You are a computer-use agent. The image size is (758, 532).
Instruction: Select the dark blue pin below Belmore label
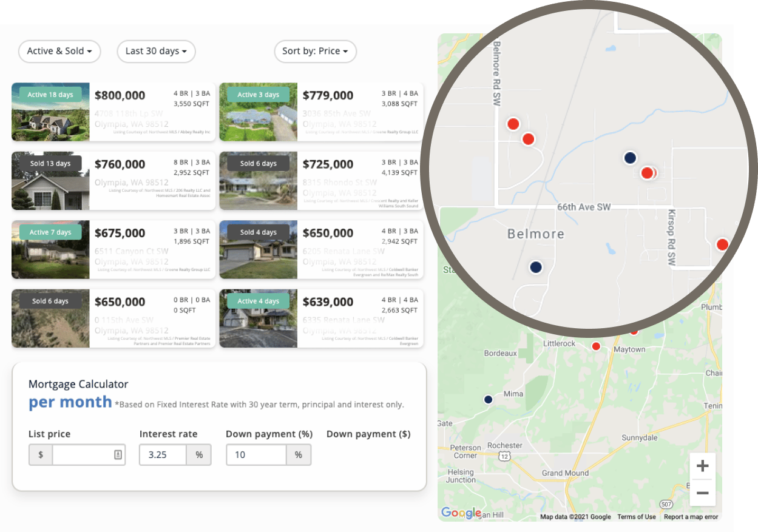pyautogui.click(x=536, y=267)
